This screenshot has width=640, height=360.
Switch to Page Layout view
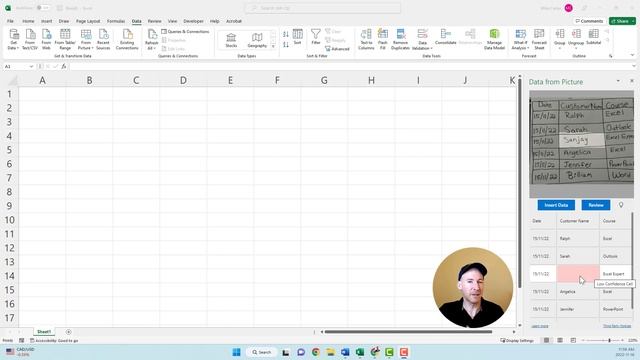click(x=560, y=340)
